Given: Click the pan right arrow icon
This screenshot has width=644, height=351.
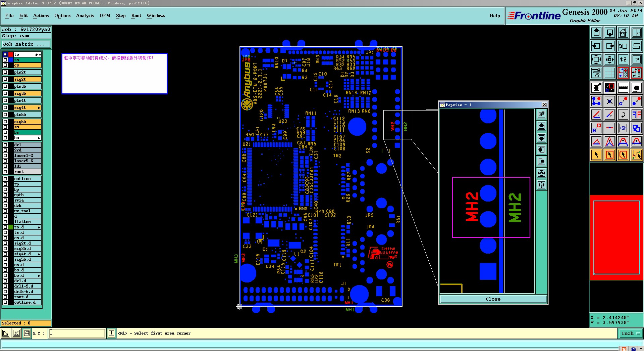Looking at the screenshot, I should pos(610,46).
